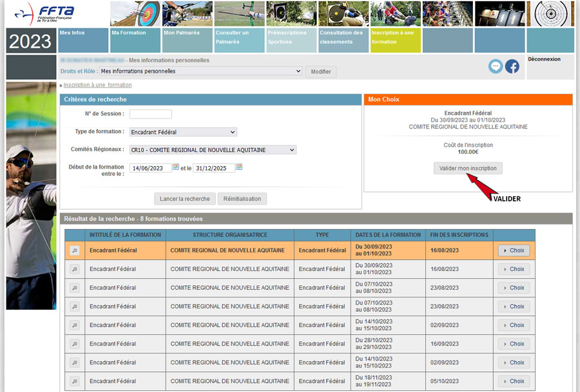580x392 pixels.
Task: Open the Type de formation dropdown
Action: (x=183, y=132)
